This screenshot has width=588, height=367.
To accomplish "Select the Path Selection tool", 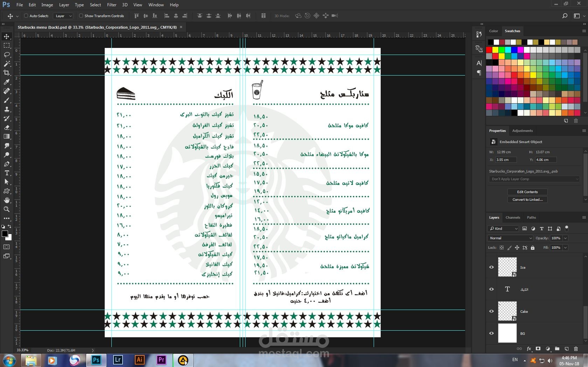I will (7, 182).
